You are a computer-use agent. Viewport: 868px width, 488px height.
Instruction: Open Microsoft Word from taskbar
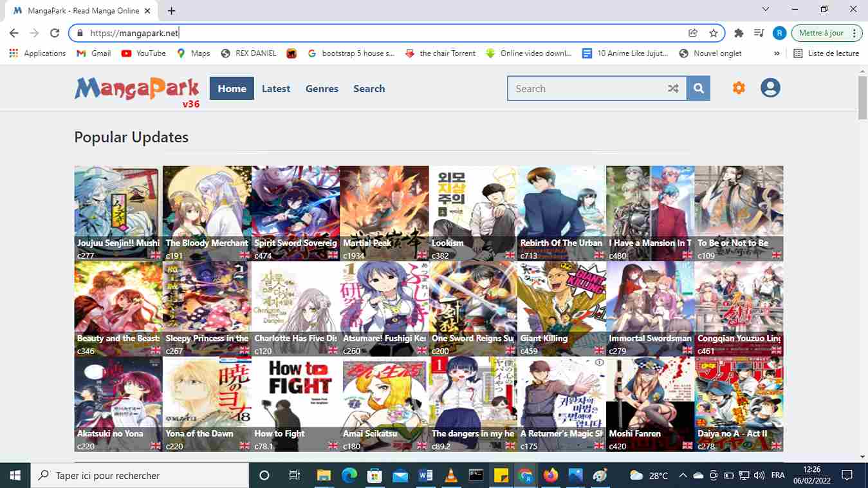coord(425,475)
